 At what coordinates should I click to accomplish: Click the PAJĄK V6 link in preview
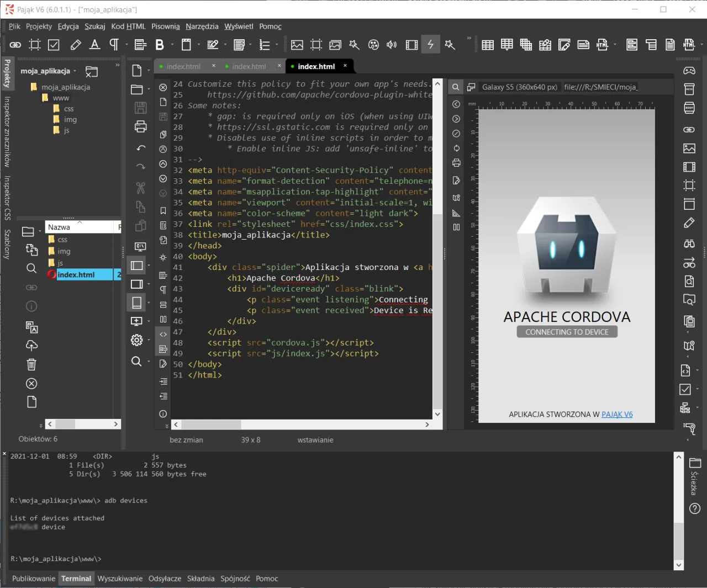pos(617,414)
